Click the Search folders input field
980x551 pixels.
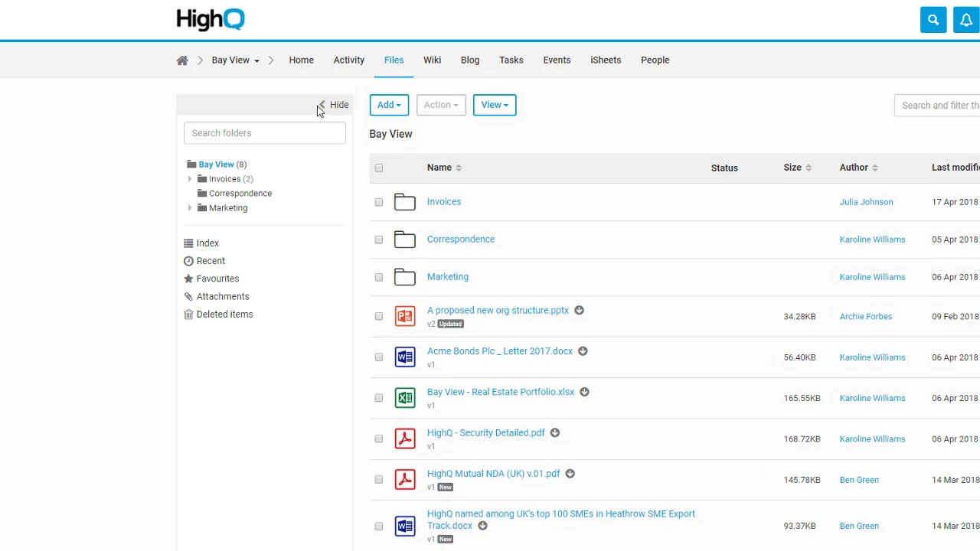click(265, 133)
